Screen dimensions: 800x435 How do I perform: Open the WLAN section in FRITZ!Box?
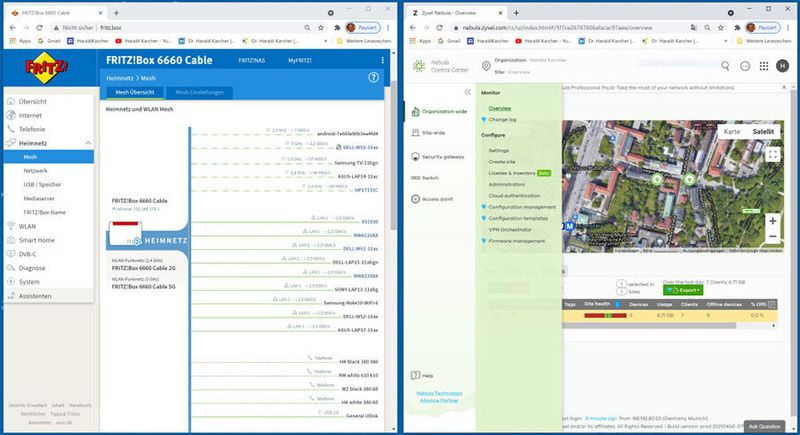pyautogui.click(x=27, y=226)
